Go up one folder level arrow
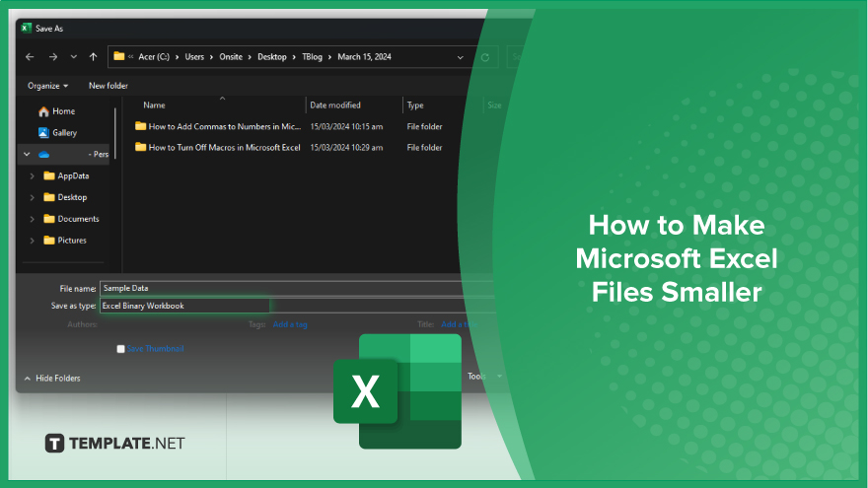 pos(93,57)
